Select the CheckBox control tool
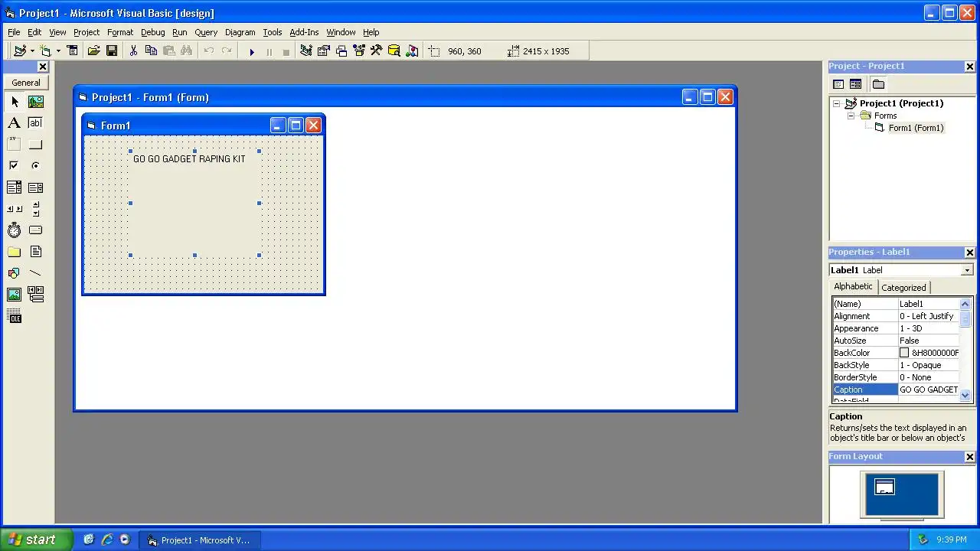The width and height of the screenshot is (980, 551). 15,166
